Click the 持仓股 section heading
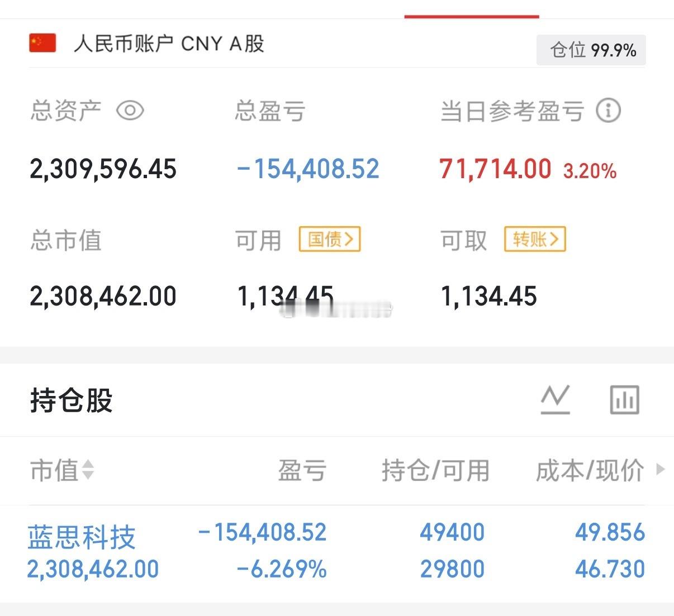Viewport: 674px width, 616px height. click(x=72, y=400)
